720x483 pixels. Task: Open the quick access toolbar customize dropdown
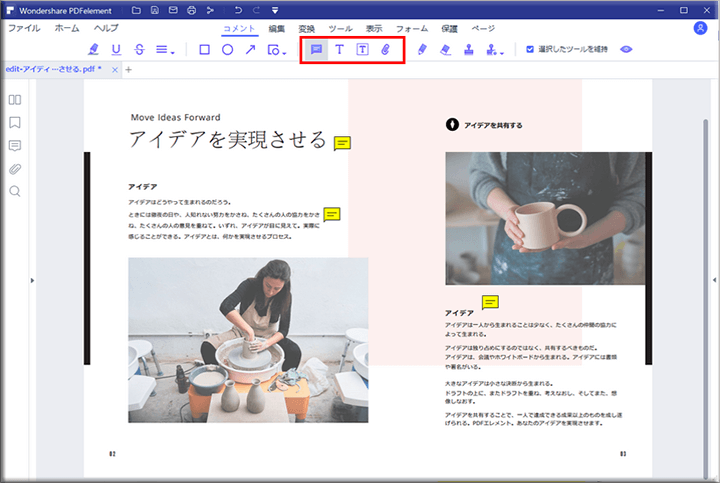point(275,10)
